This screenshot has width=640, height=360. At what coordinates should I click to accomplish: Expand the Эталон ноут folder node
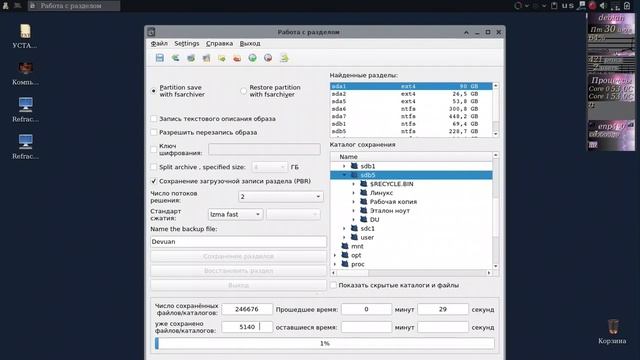pos(353,211)
